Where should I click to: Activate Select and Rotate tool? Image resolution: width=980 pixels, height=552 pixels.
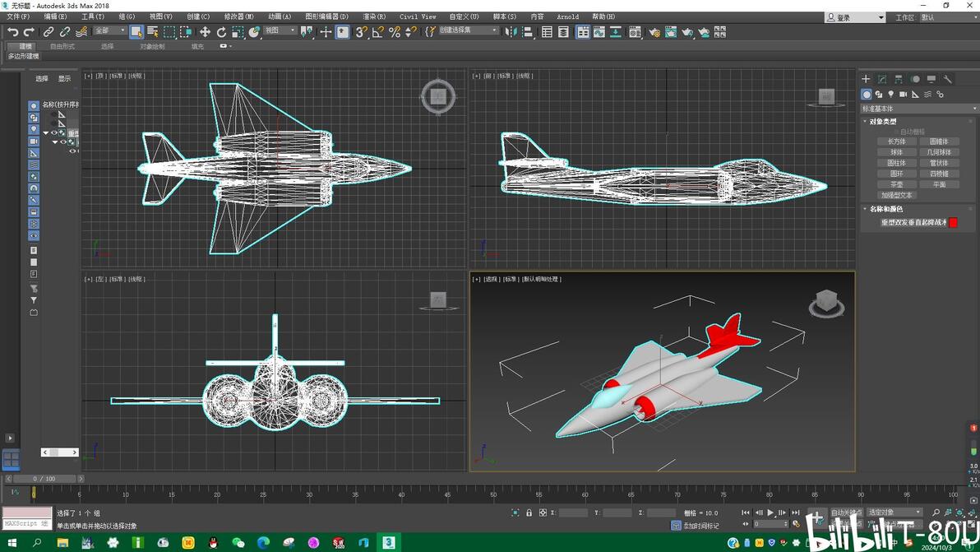[x=221, y=32]
